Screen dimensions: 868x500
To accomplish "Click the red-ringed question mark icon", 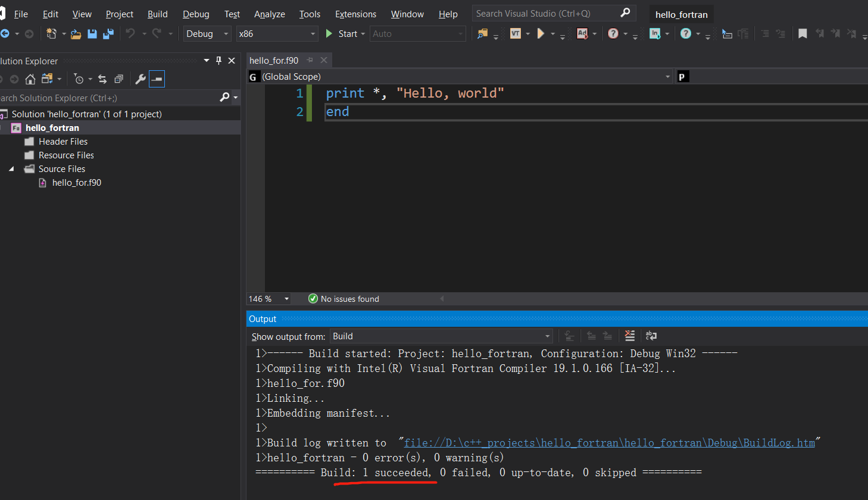I will click(x=613, y=34).
